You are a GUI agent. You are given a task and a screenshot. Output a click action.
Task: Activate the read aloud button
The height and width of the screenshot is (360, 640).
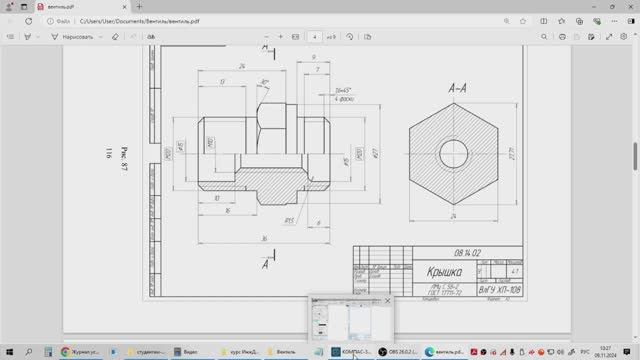151,37
